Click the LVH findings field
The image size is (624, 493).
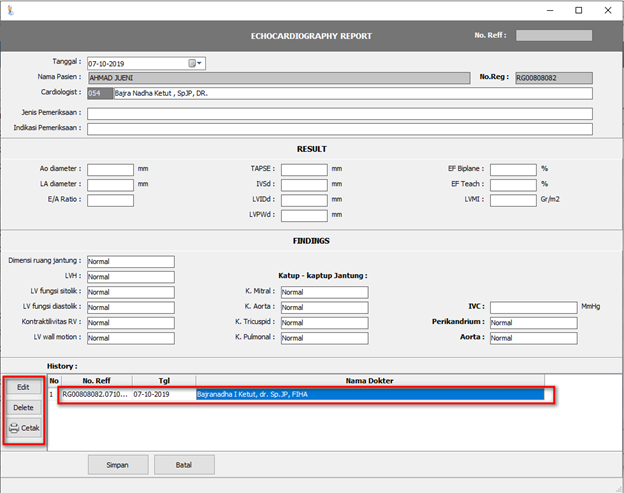[x=130, y=277]
